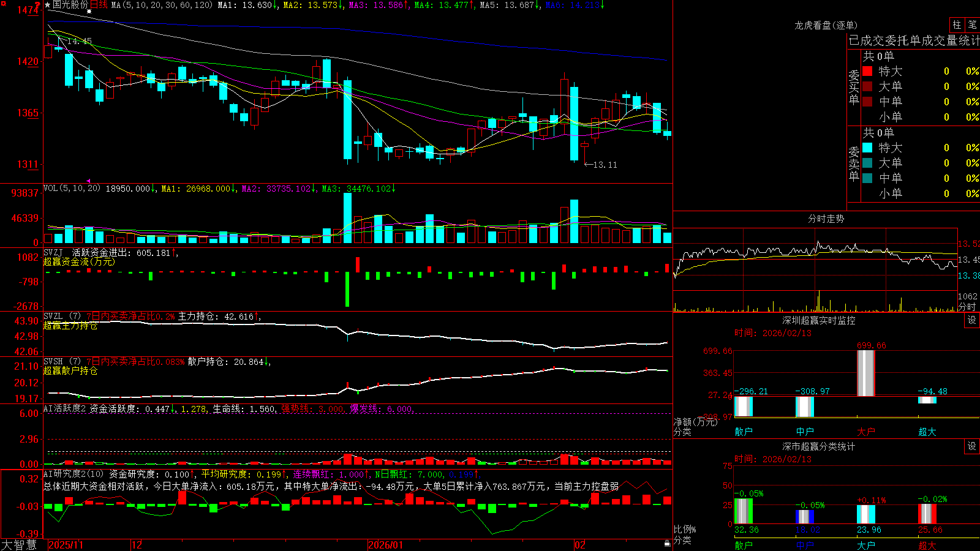The image size is (980, 551).
Task: Click the red 特大 buy order color swatch
Action: click(867, 71)
